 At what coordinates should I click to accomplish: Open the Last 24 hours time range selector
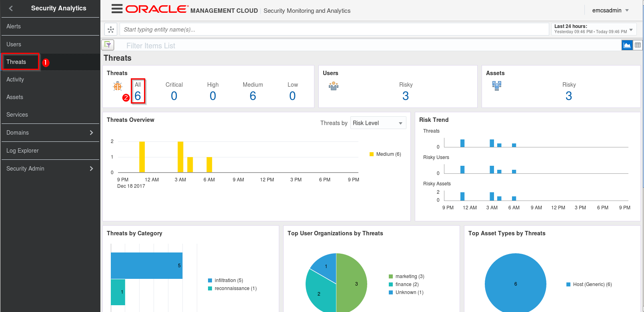(594, 29)
